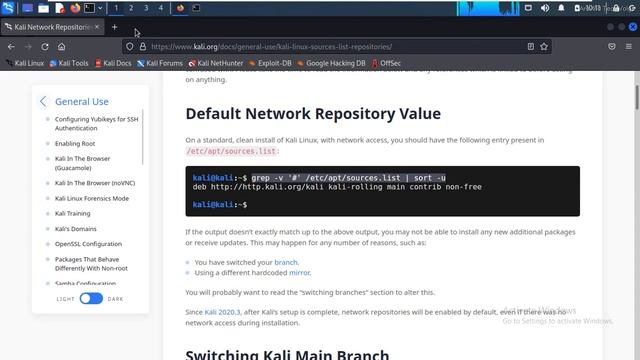
Task: Open the OpenSSL Configuration page
Action: tap(88, 244)
